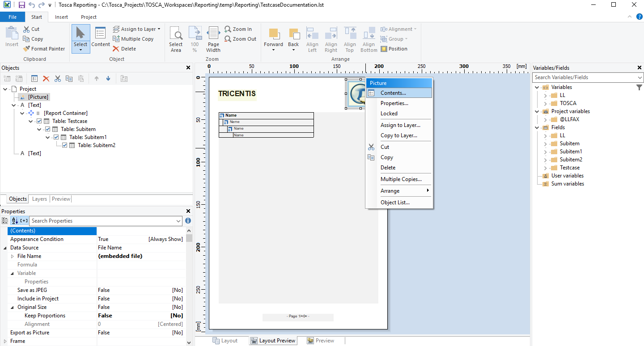Uncheck the Table: Testcase checkbox
This screenshot has width=644, height=346.
click(39, 121)
